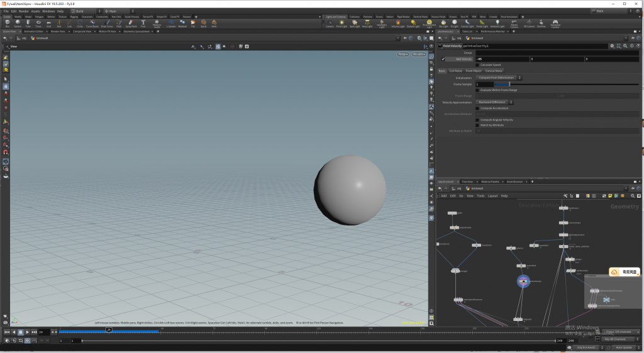Select the Grid shelf tool
This screenshot has height=353, width=644.
coord(48,23)
